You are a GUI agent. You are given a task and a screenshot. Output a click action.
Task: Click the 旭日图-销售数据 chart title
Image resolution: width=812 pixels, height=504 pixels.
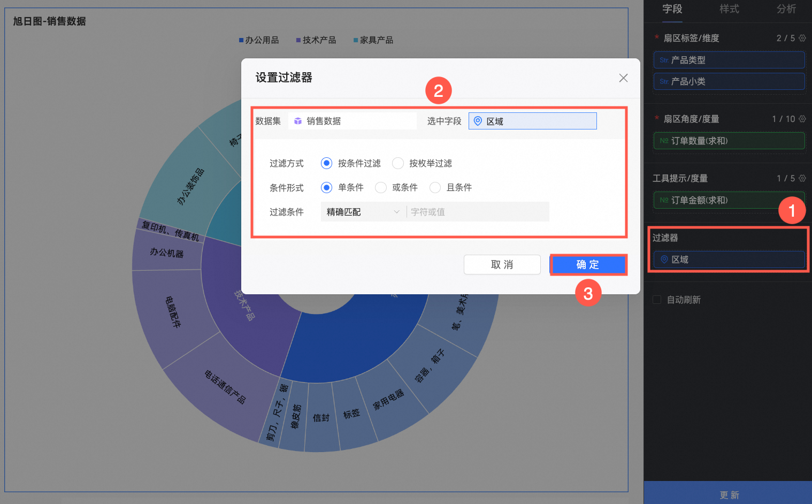pyautogui.click(x=49, y=21)
